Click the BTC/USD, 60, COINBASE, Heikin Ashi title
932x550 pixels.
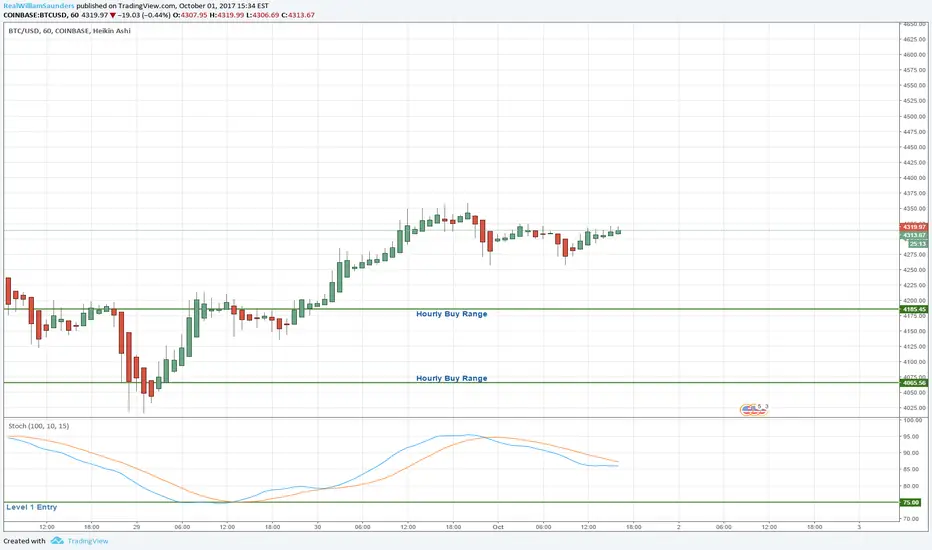[x=70, y=31]
